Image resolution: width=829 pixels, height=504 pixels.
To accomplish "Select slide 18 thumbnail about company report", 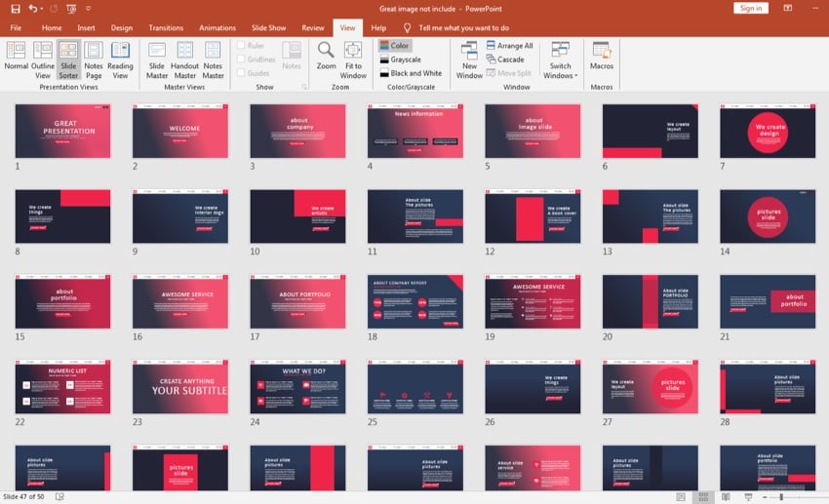I will [415, 301].
